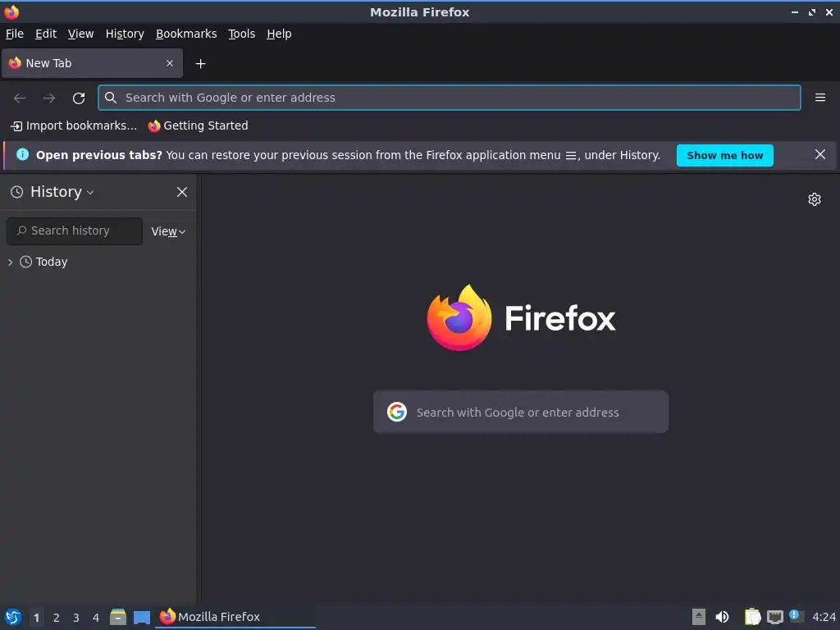The image size is (840, 630).
Task: Click the magnifier icon in address bar
Action: coord(111,98)
